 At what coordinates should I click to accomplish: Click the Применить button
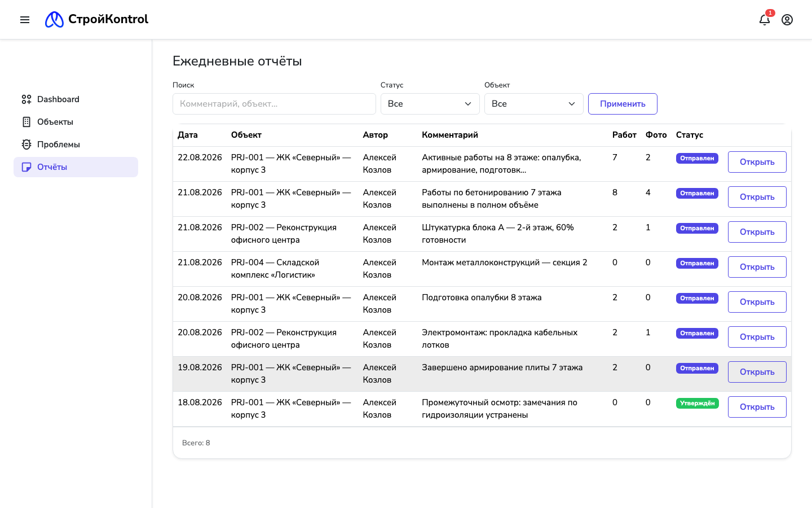[x=623, y=104]
